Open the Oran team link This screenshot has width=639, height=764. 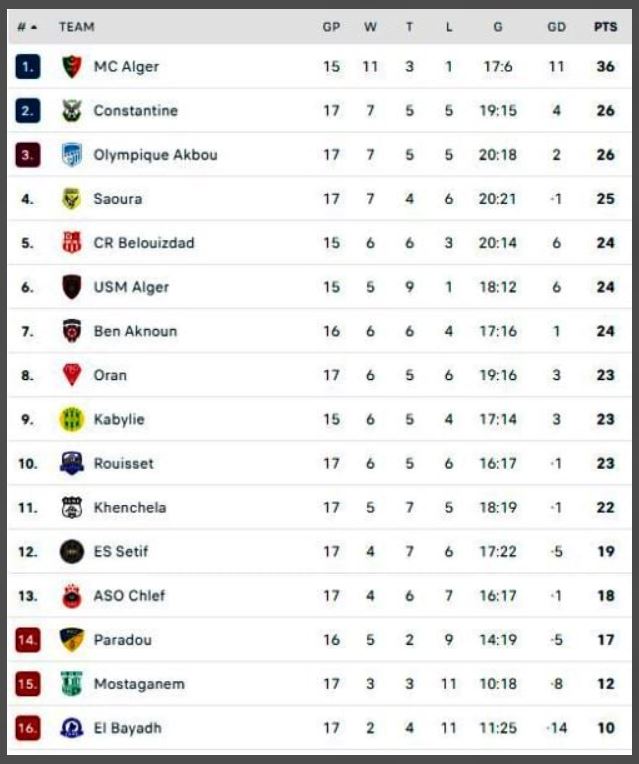[x=110, y=375]
